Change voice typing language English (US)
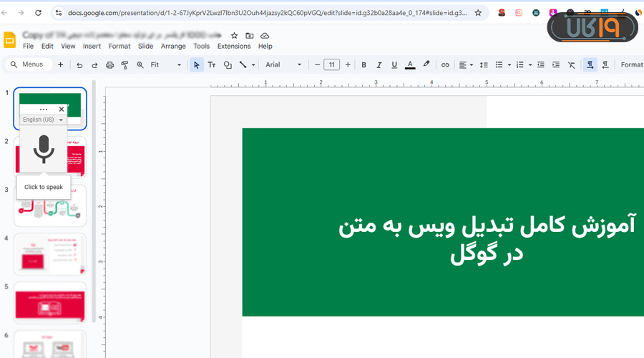644x358 pixels. [x=43, y=120]
